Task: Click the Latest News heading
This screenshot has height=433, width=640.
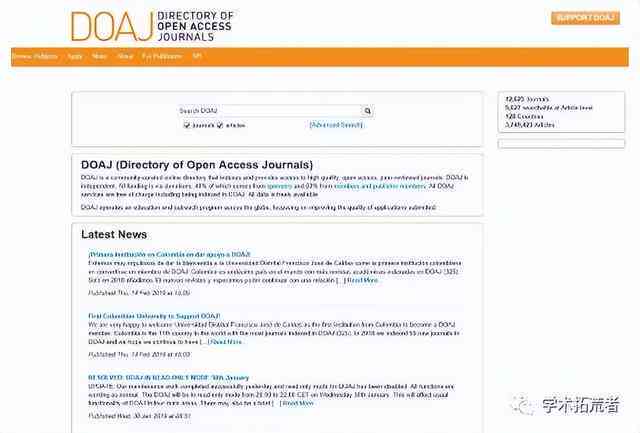Action: point(114,235)
